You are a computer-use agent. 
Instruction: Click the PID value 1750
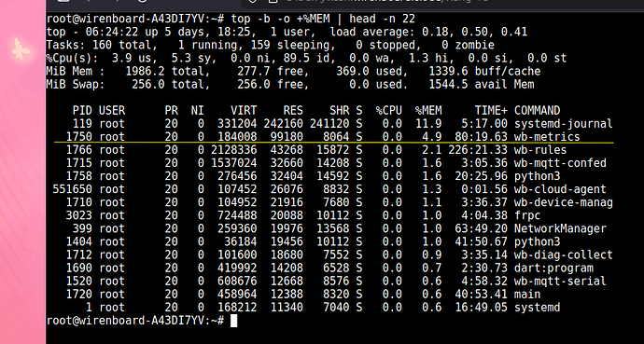click(x=79, y=137)
